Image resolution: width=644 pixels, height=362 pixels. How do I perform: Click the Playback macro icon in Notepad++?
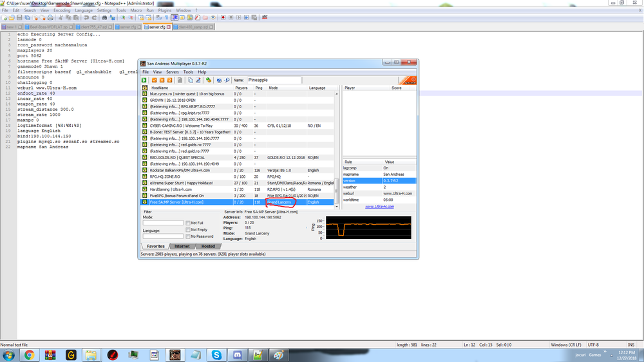point(239,17)
